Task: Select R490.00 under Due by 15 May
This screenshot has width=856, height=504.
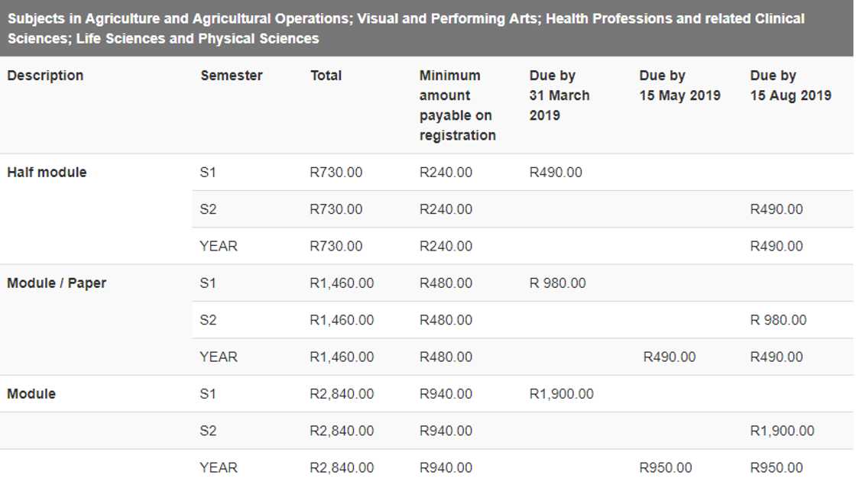Action: pos(670,357)
